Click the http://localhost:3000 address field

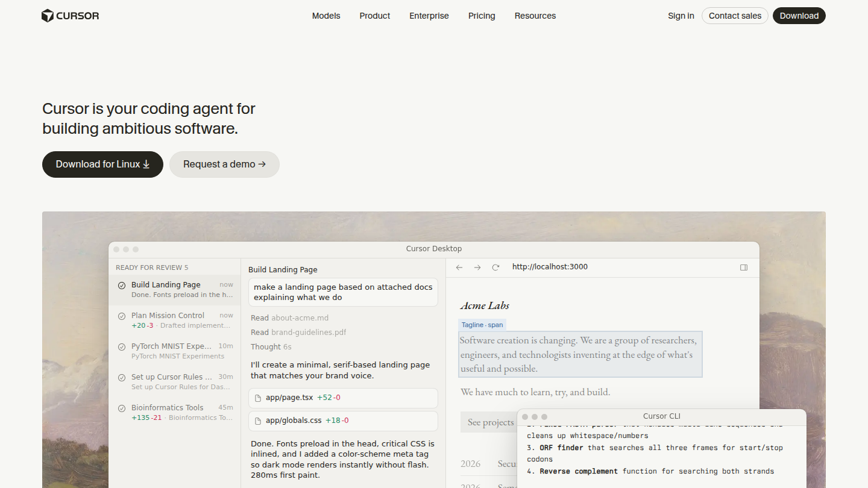(x=550, y=267)
